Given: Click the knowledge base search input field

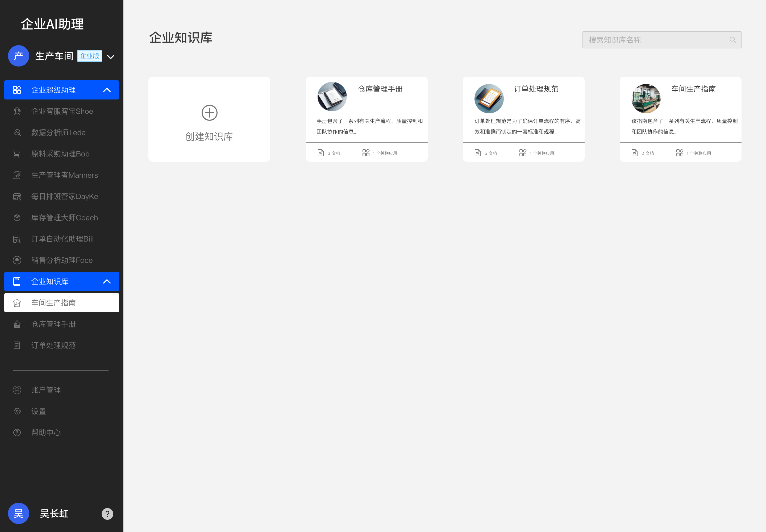Looking at the screenshot, I should click(653, 40).
